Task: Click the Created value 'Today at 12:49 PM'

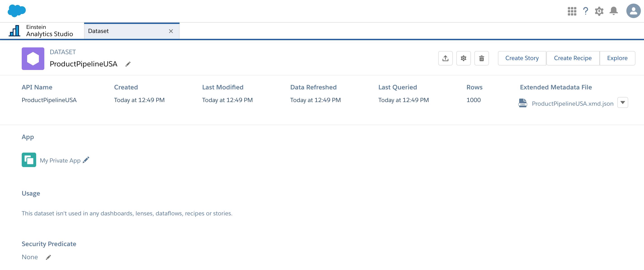Action: [139, 100]
